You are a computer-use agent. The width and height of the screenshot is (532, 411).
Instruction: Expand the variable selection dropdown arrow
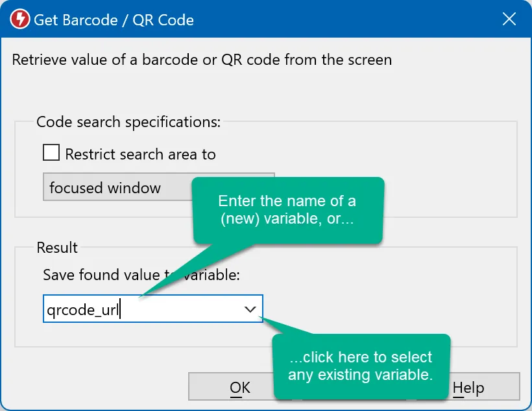[250, 309]
